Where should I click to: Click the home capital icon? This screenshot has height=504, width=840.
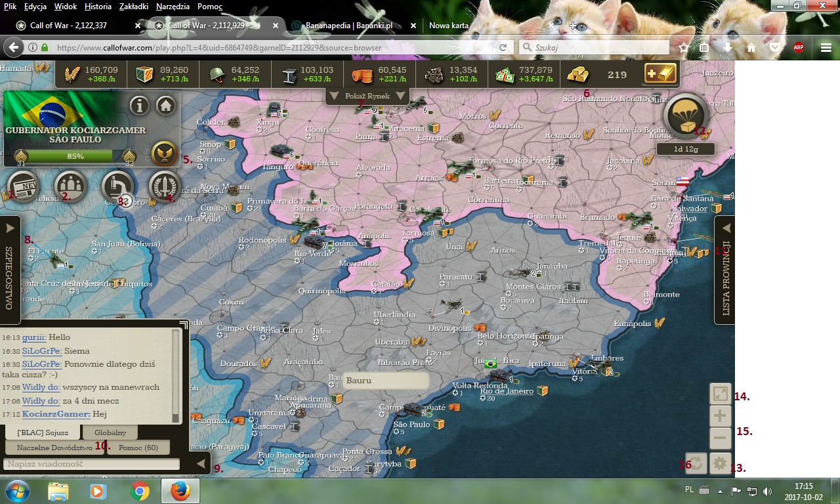(x=165, y=105)
